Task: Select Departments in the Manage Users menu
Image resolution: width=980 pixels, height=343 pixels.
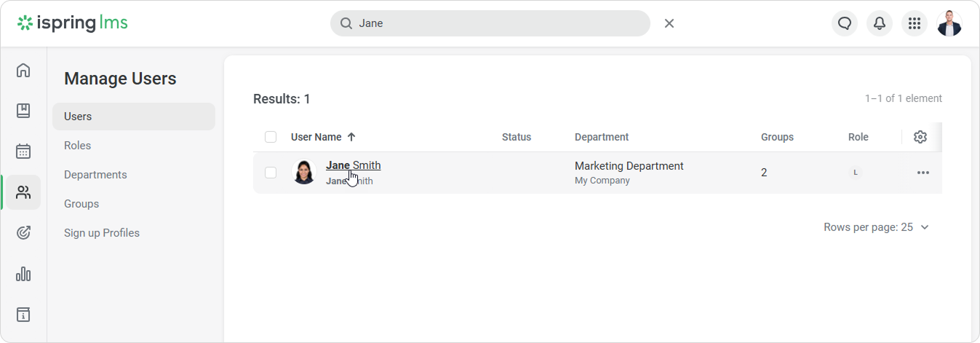Action: (95, 175)
